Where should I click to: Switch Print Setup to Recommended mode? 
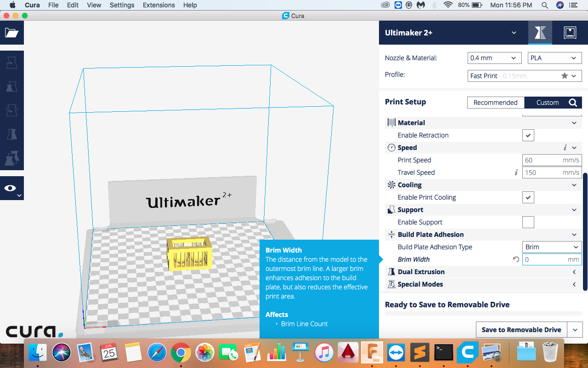point(495,103)
